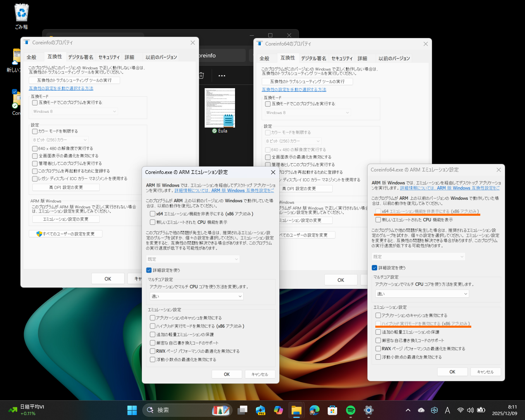Check the highlighted x64 エミュレーション機能を非表示にする option
The image size is (525, 420).
pyautogui.click(x=378, y=211)
